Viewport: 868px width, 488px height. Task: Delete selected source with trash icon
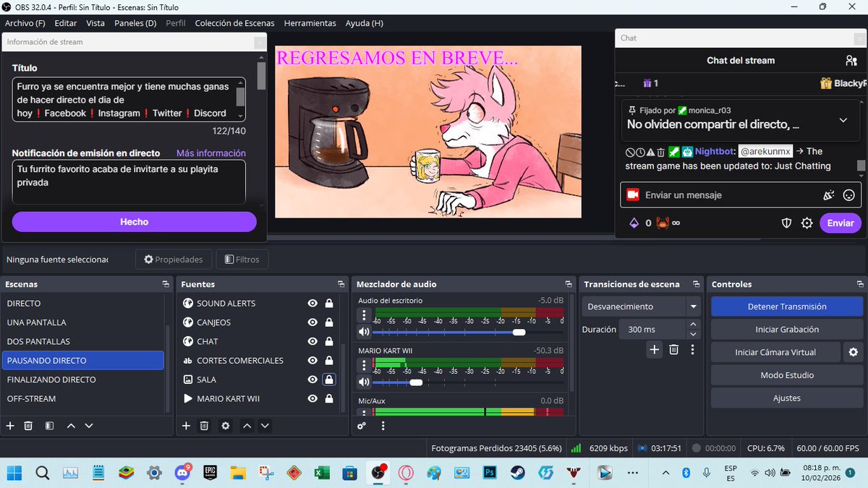coord(204,426)
